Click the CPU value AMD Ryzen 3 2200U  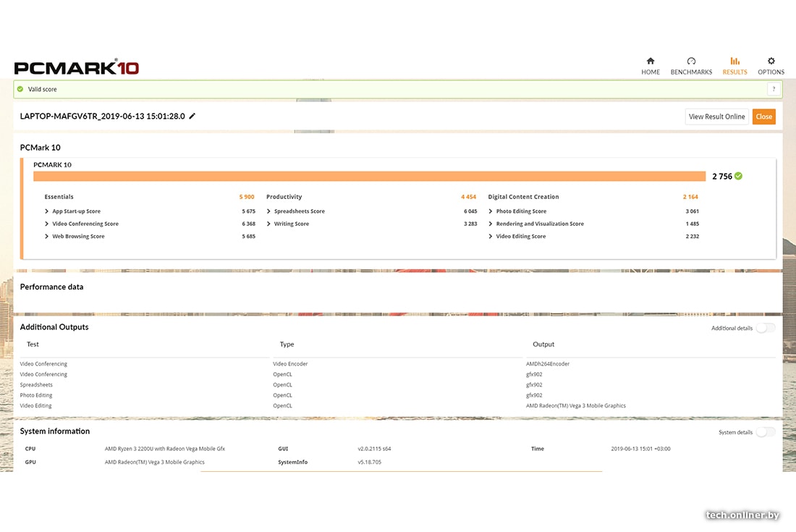tap(164, 449)
